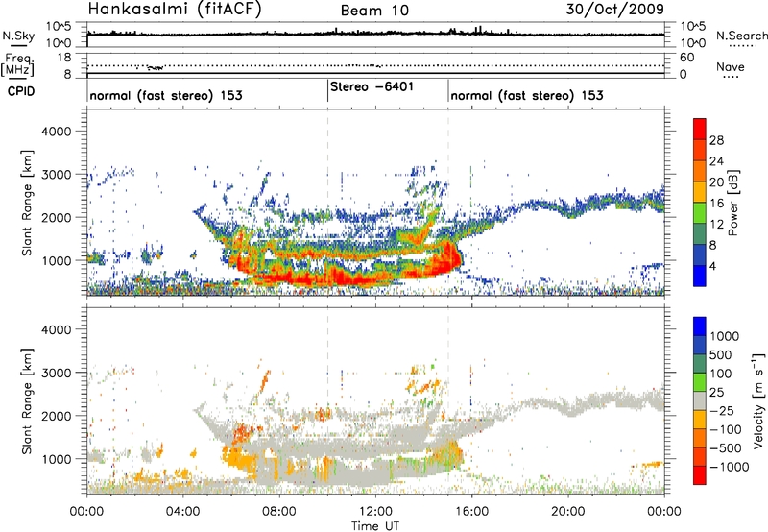Click the 'Freq. [MHz]' axis label
The width and height of the screenshot is (768, 532).
(17, 64)
